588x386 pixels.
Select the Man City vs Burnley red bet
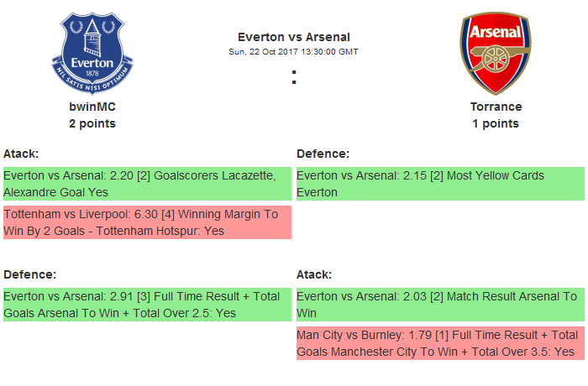[440, 343]
